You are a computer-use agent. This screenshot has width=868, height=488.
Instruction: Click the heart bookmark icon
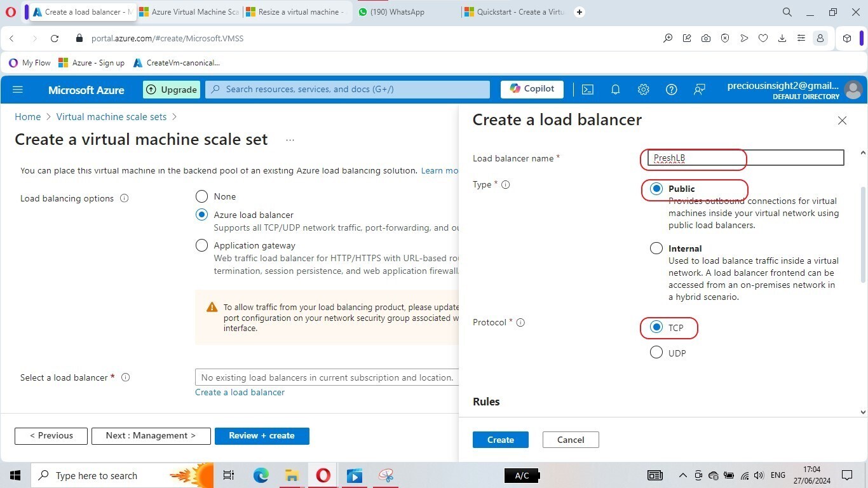[763, 38]
